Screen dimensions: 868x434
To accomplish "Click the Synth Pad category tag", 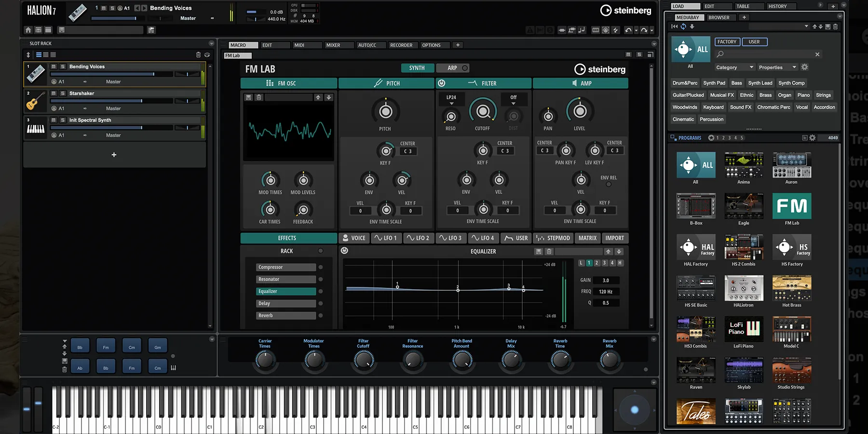I will click(714, 83).
